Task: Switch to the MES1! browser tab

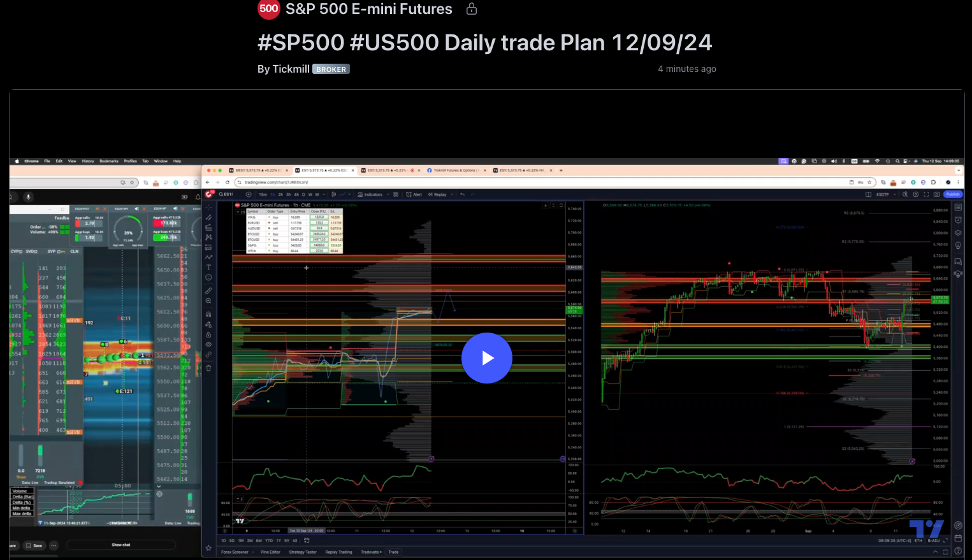Action: coord(258,170)
